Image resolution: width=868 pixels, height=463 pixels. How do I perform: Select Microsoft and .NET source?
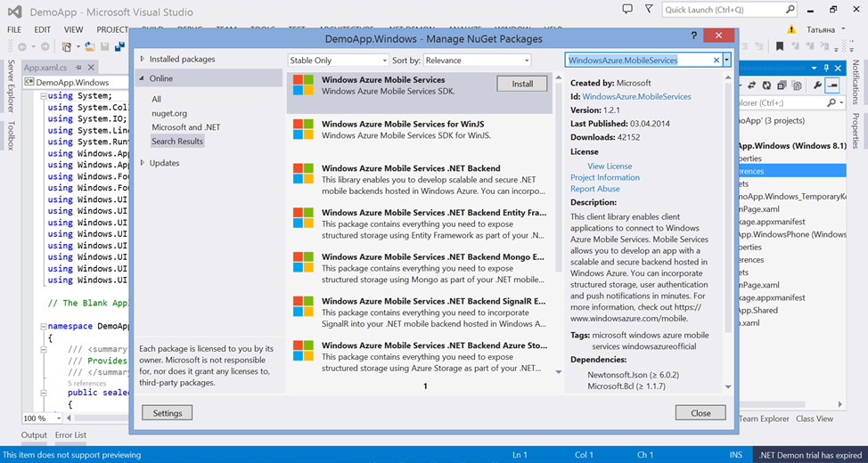point(186,127)
